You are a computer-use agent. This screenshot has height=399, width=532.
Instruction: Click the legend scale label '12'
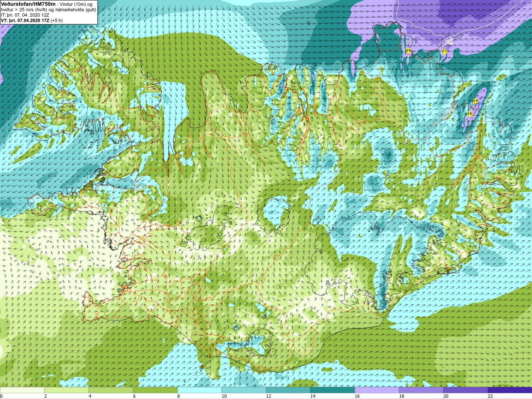tap(268, 396)
